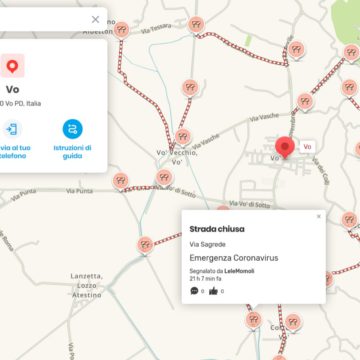Select closure marker just above Vo' Vecchio label
This screenshot has width=360, height=360.
point(183,137)
